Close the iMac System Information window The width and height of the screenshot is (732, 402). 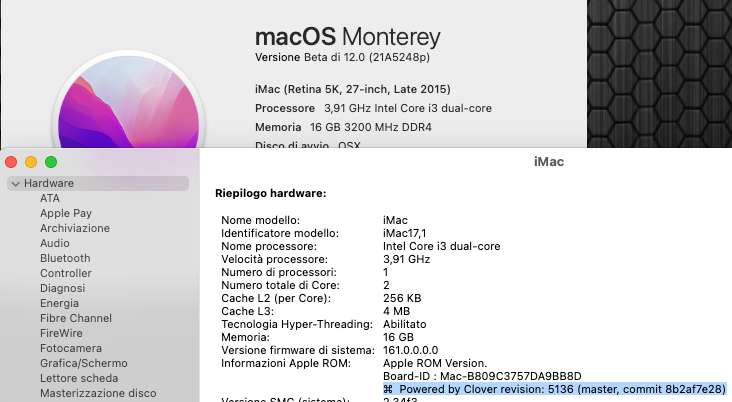[11, 162]
